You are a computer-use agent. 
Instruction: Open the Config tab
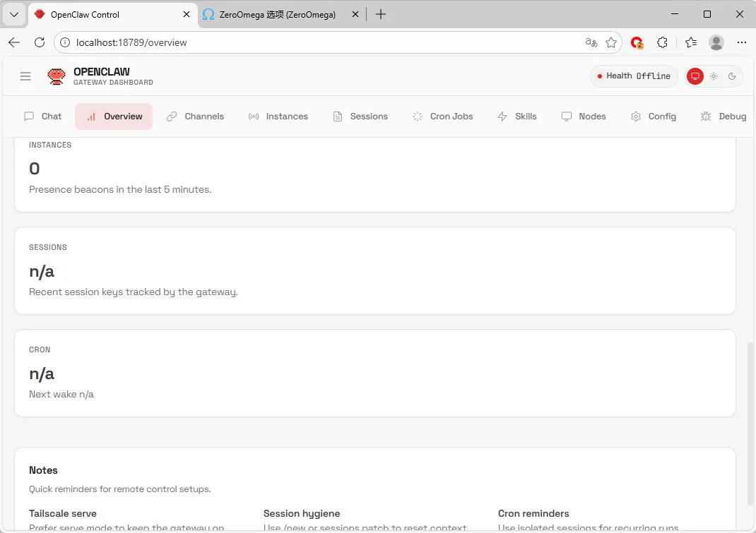click(654, 116)
